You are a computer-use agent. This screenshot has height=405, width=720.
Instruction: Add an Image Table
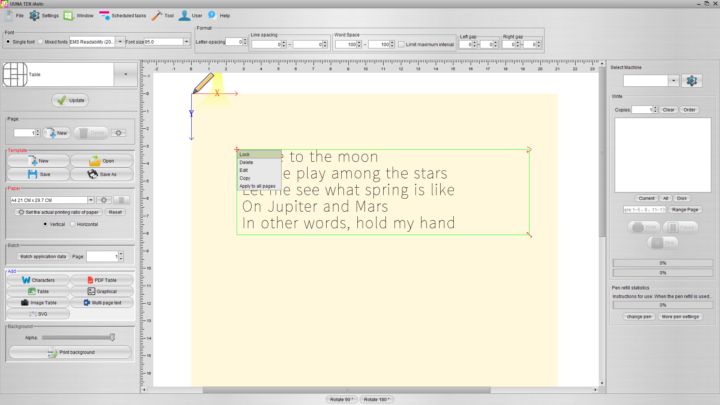click(x=38, y=303)
